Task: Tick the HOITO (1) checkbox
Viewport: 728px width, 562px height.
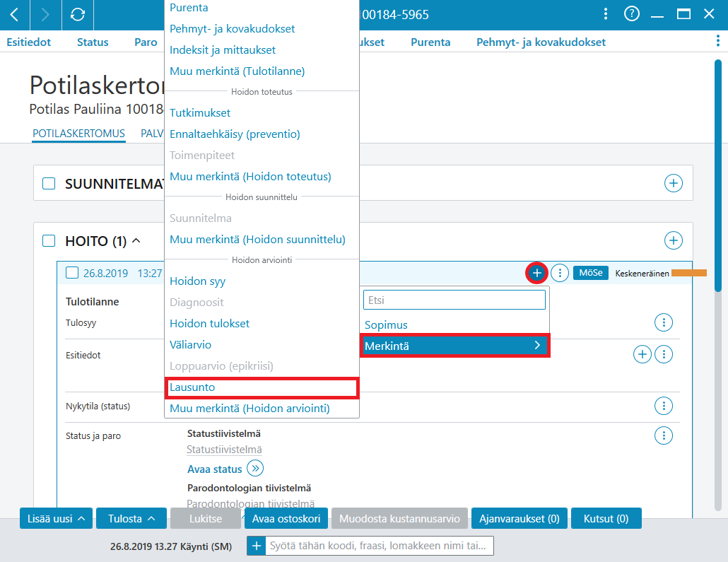Action: click(x=49, y=240)
